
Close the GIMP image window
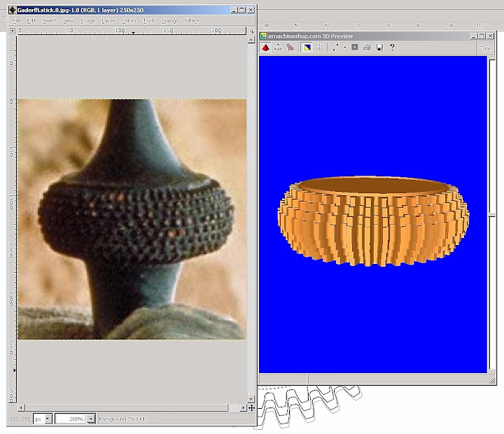(251, 10)
